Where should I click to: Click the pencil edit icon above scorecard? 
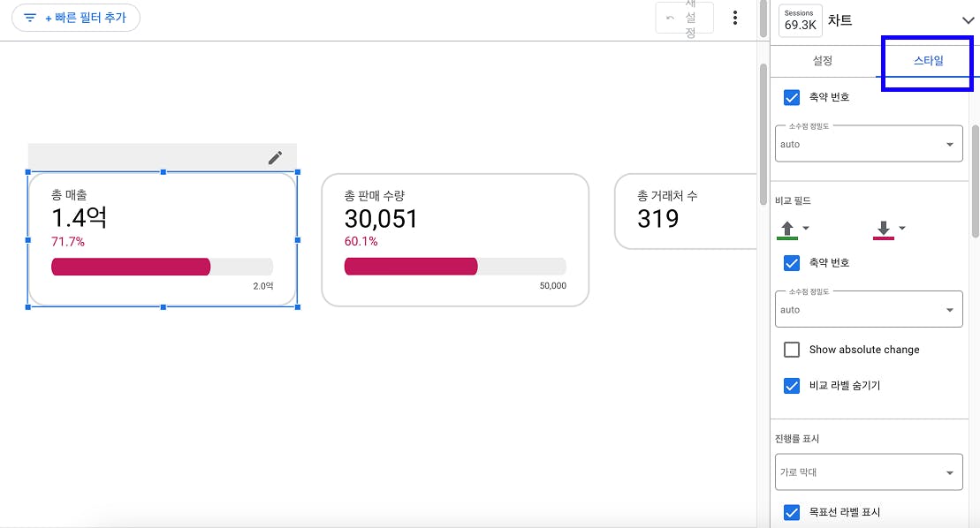[x=275, y=157]
